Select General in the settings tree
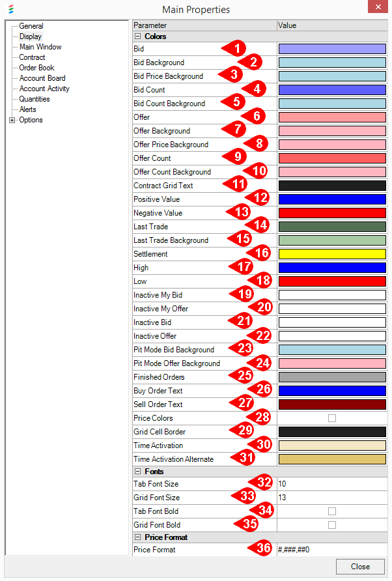The height and width of the screenshot is (581, 392). [31, 26]
